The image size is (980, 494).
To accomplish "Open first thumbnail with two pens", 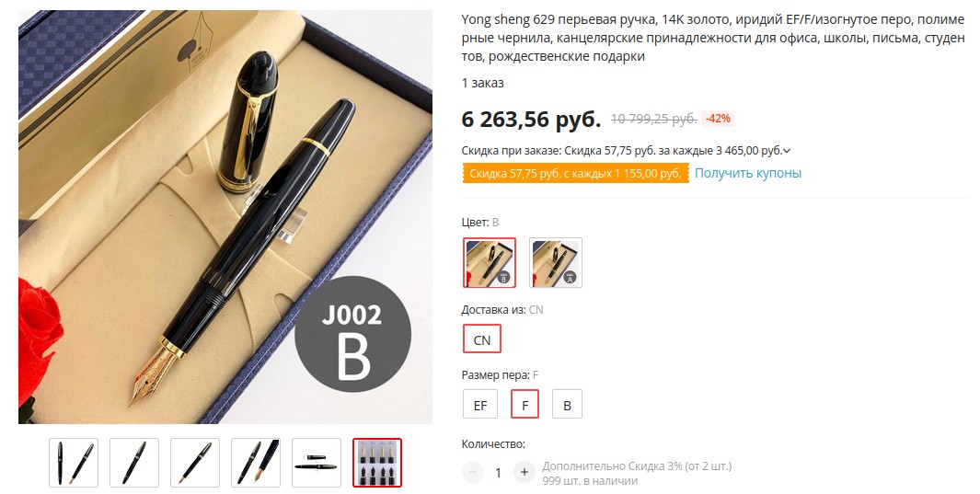I will point(74,463).
